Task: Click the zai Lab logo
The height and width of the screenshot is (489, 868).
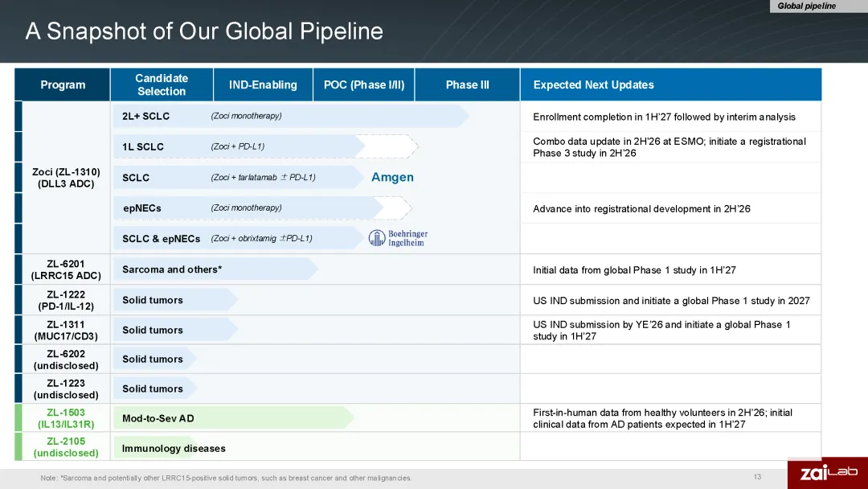Action: point(828,472)
